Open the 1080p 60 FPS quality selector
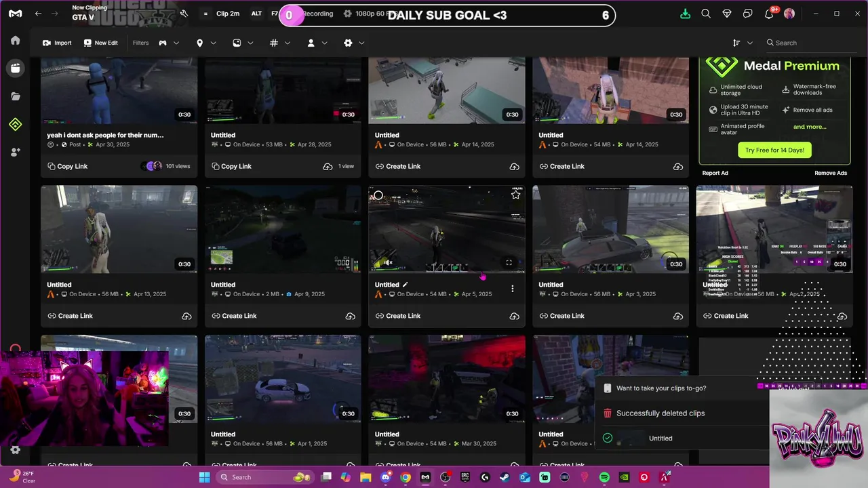Screen dimensions: 868x488 point(370,14)
